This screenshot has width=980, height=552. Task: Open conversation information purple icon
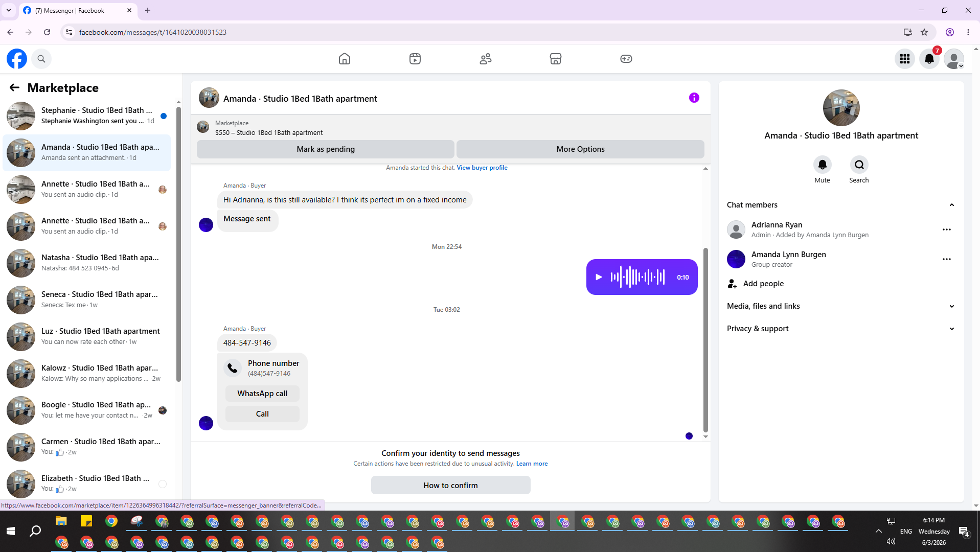point(694,98)
